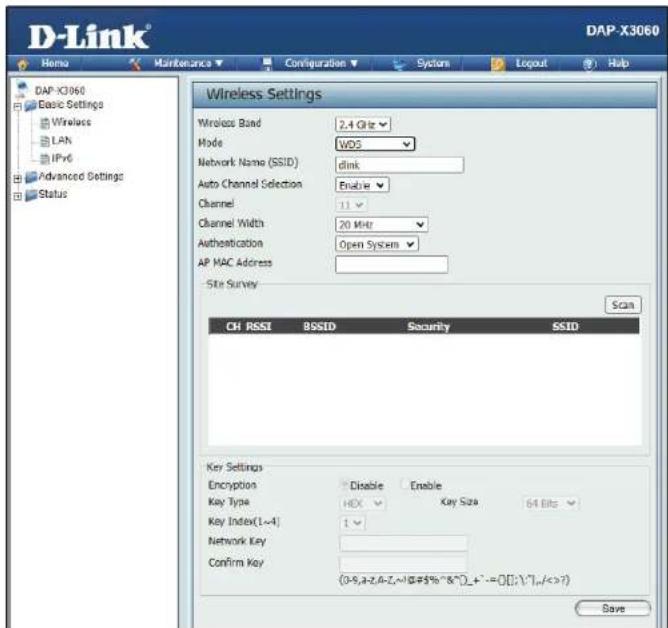Open the Home menu item
The image size is (668, 628).
point(55,63)
